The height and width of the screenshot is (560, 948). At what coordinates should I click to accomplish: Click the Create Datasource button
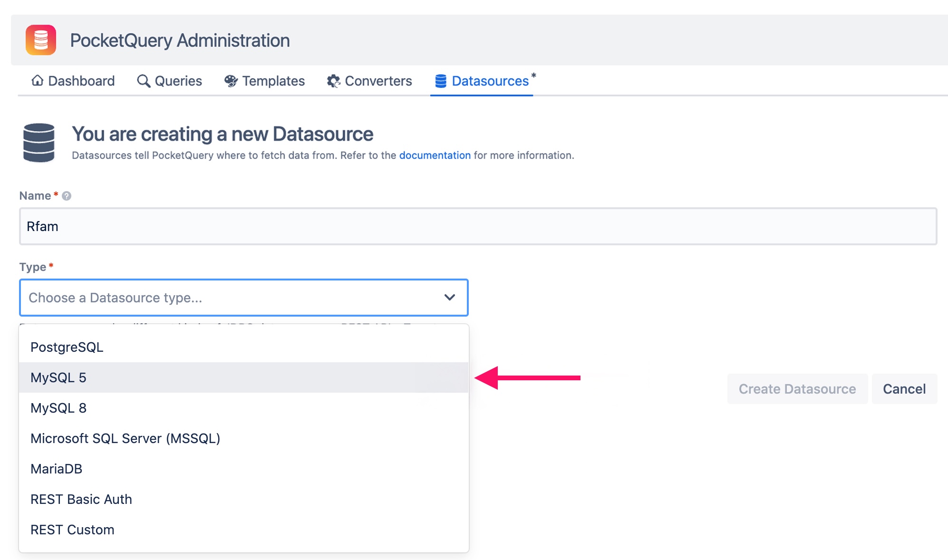pyautogui.click(x=797, y=389)
